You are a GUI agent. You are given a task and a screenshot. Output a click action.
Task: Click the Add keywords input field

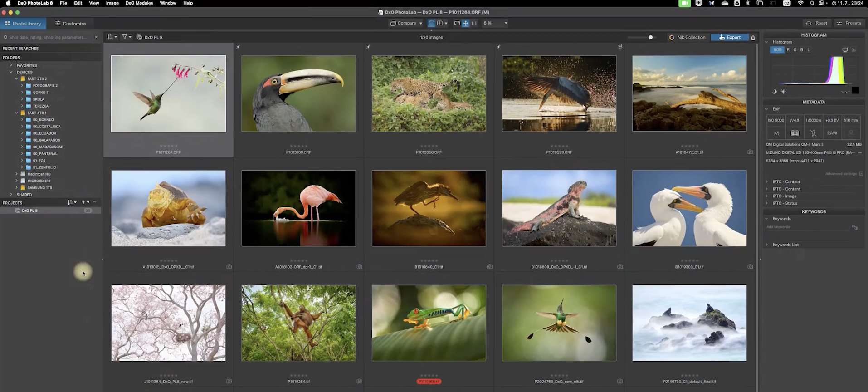(x=807, y=227)
